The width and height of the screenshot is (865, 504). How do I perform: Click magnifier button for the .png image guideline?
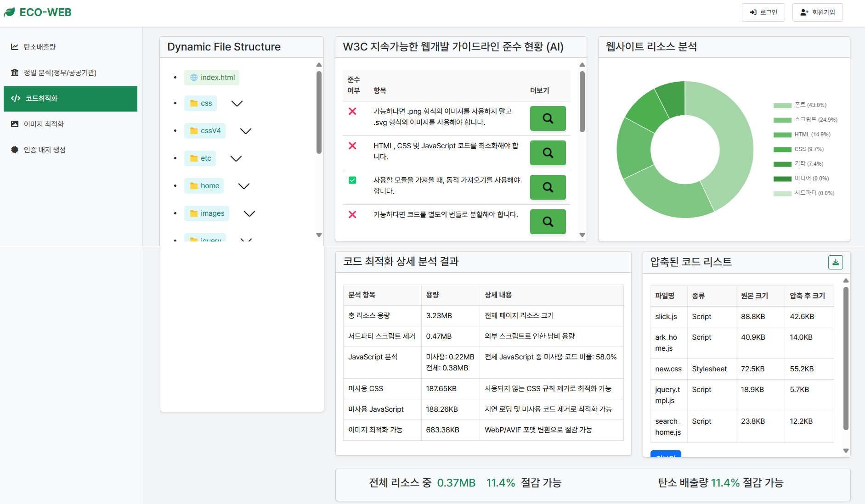coord(548,118)
